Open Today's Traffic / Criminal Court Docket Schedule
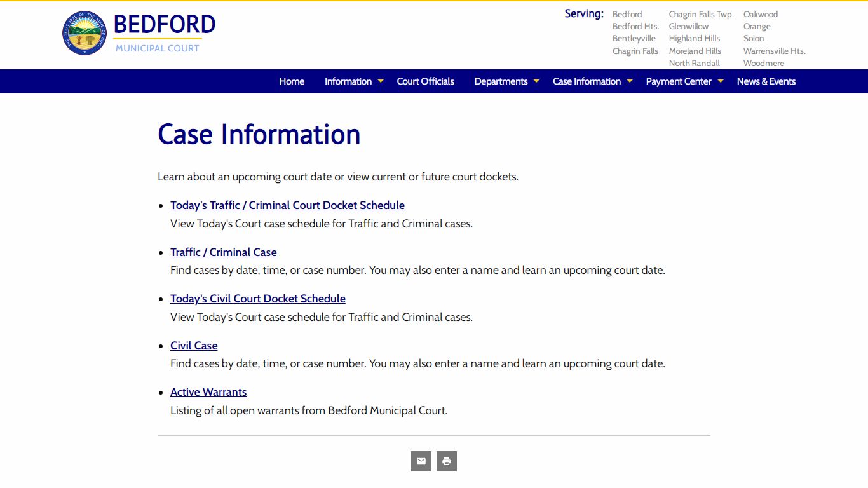 click(x=287, y=205)
